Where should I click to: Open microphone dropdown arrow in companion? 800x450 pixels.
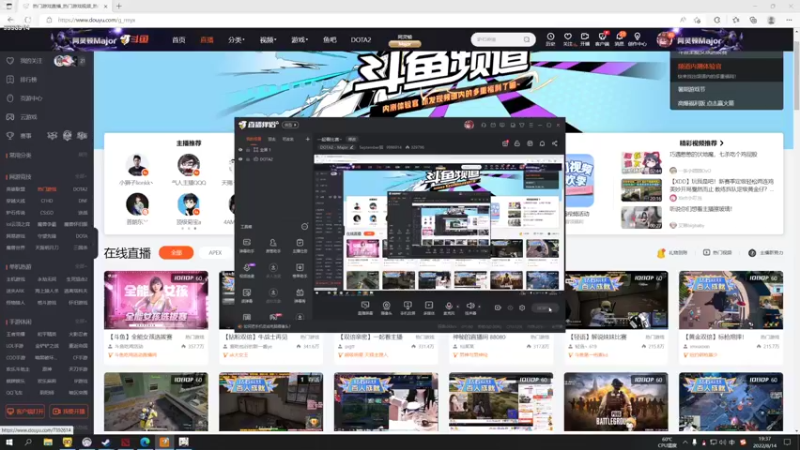tap(457, 307)
